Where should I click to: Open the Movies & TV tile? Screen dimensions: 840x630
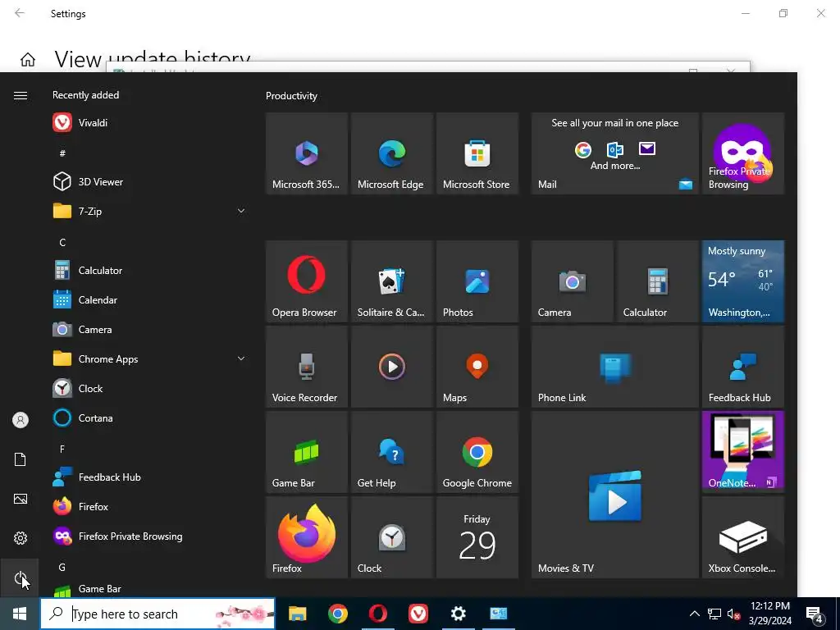tap(615, 495)
